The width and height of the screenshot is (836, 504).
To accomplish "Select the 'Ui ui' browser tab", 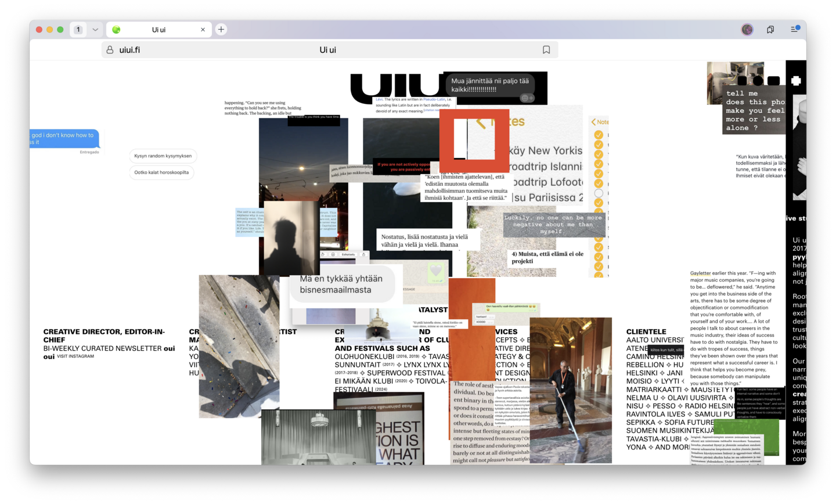I will 158,30.
